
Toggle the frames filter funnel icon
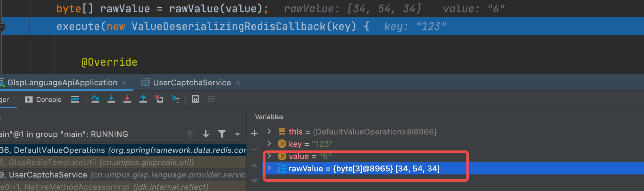(222, 134)
